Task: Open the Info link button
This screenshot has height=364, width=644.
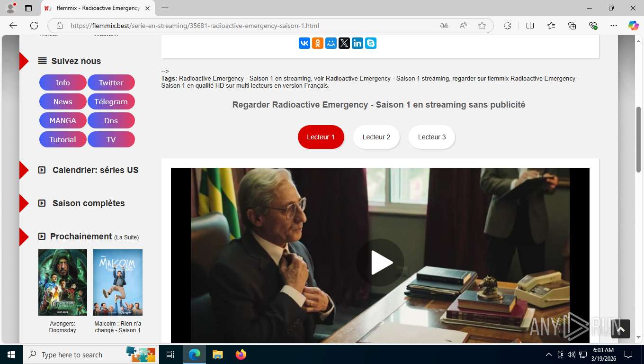Action: [x=63, y=82]
